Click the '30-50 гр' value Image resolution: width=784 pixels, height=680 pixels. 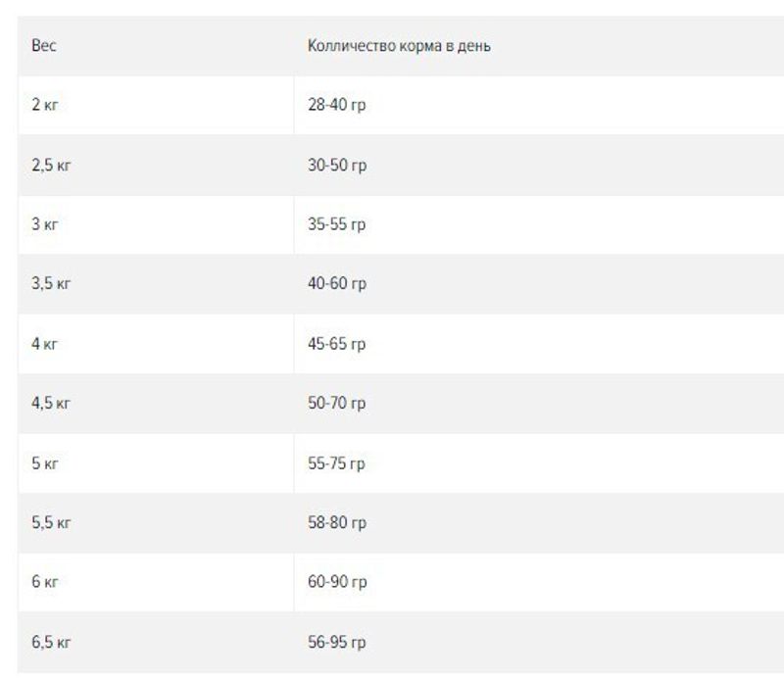[337, 165]
